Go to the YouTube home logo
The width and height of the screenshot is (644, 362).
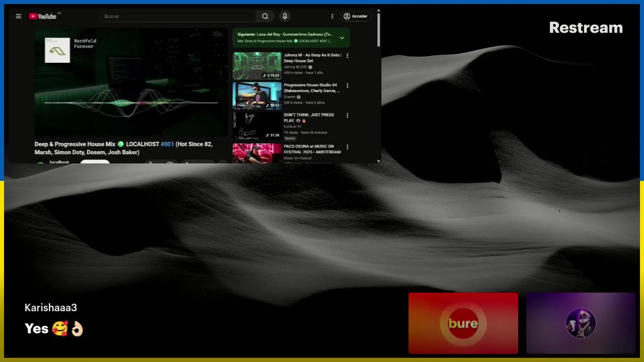pos(43,16)
